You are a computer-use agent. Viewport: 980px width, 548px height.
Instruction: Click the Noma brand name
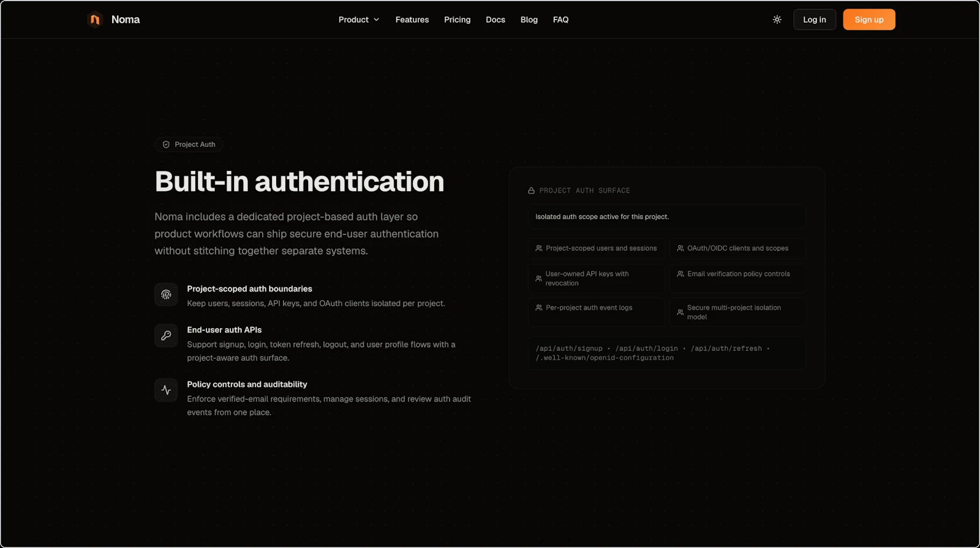click(x=126, y=20)
